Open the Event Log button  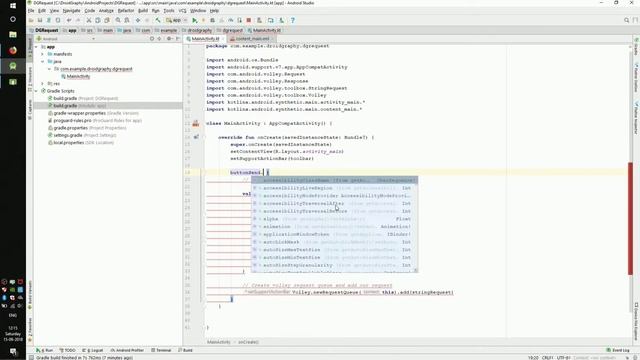pos(618,350)
